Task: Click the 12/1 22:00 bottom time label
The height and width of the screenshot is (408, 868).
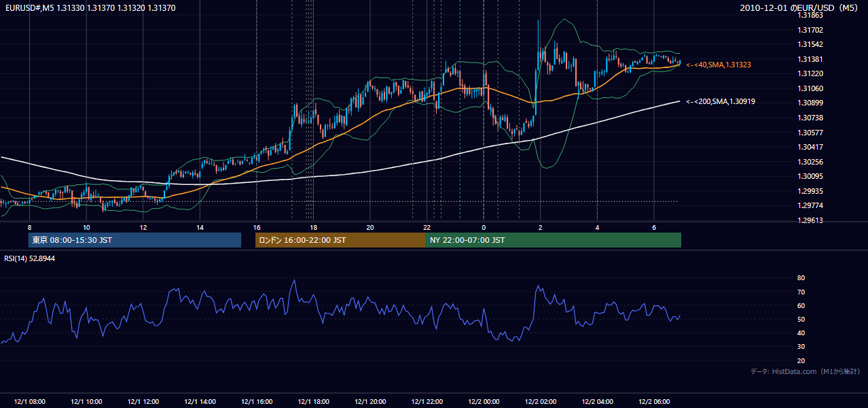Action: 427,402
